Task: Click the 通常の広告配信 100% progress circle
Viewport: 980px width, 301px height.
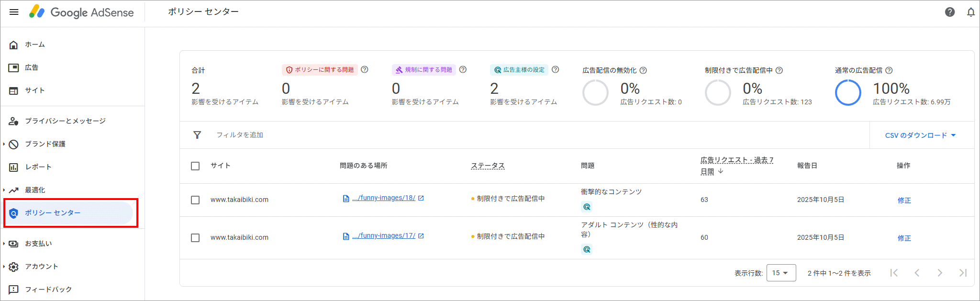Action: click(848, 92)
